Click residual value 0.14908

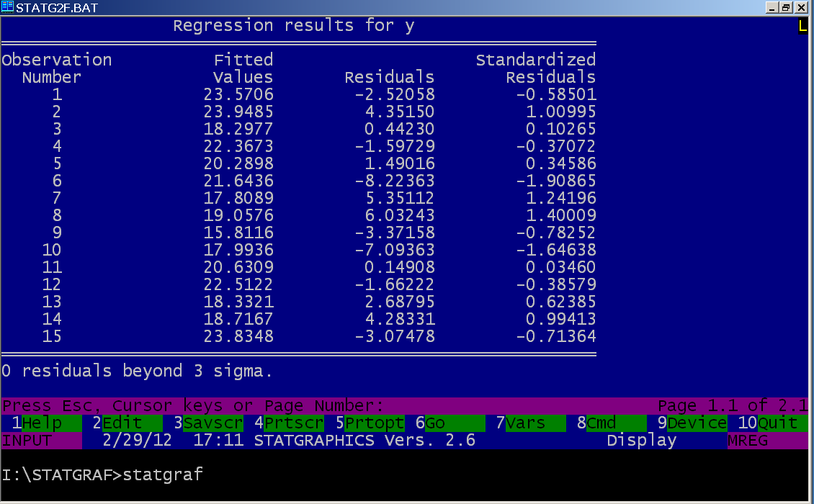[x=400, y=267]
